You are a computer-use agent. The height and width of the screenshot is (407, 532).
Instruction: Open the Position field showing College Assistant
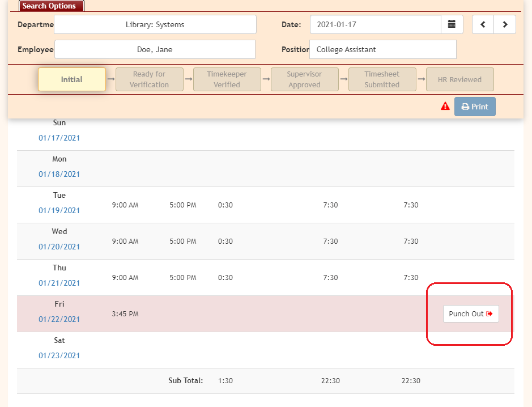pyautogui.click(x=382, y=49)
